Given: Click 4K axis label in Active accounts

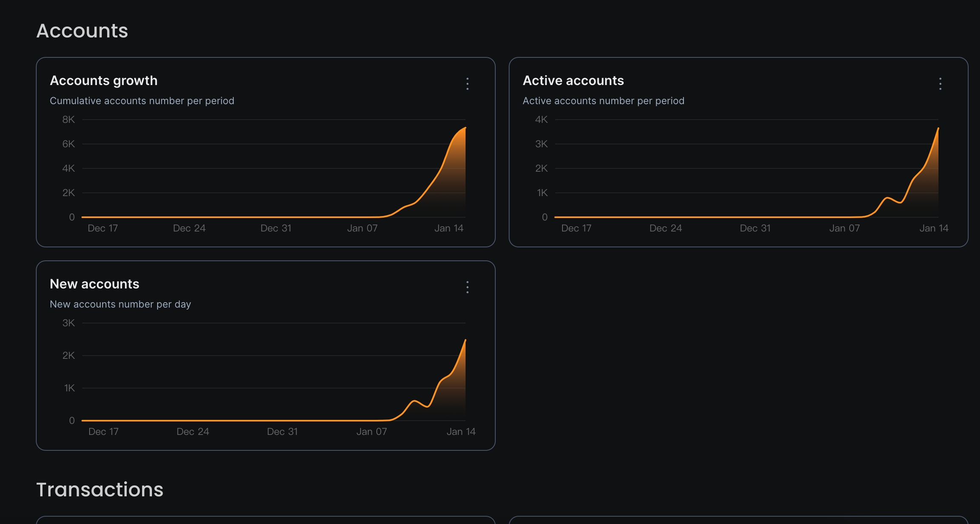Looking at the screenshot, I should click(541, 120).
